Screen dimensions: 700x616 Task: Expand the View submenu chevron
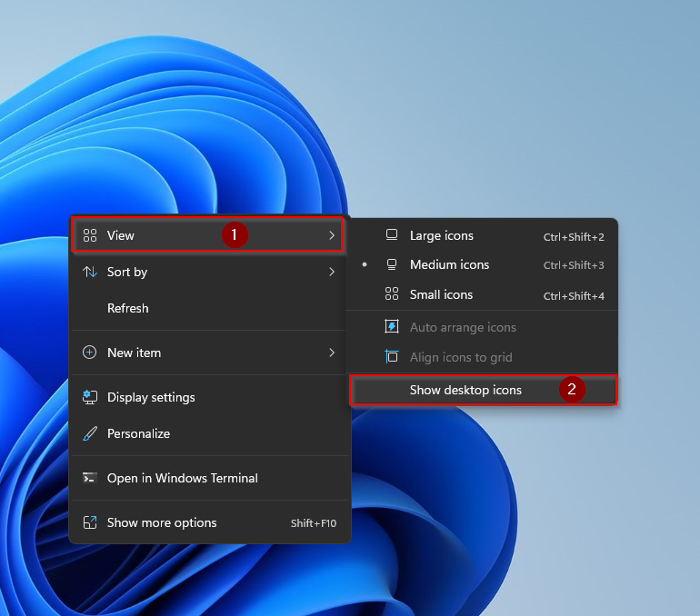(332, 235)
